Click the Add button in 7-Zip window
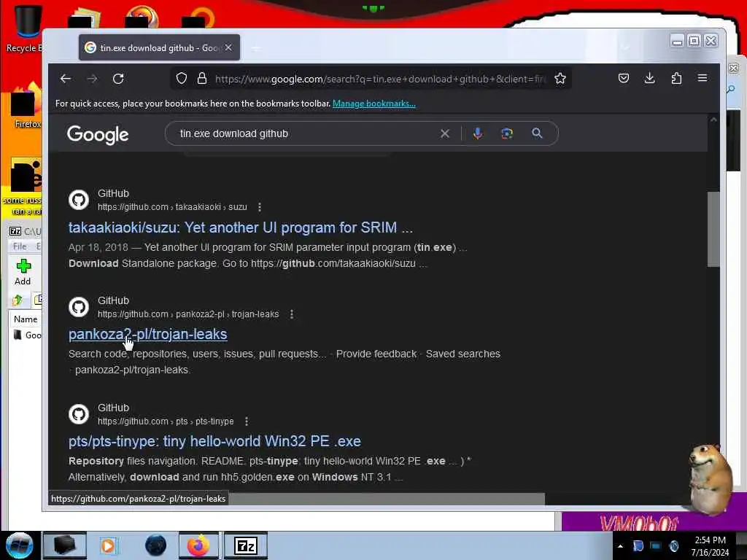The image size is (747, 560). pos(23,273)
